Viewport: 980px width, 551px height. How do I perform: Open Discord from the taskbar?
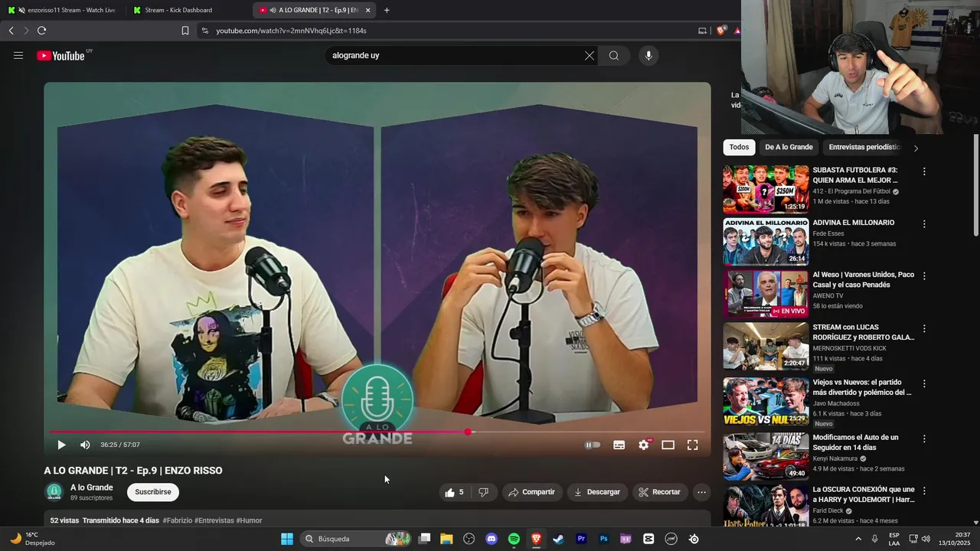point(492,539)
